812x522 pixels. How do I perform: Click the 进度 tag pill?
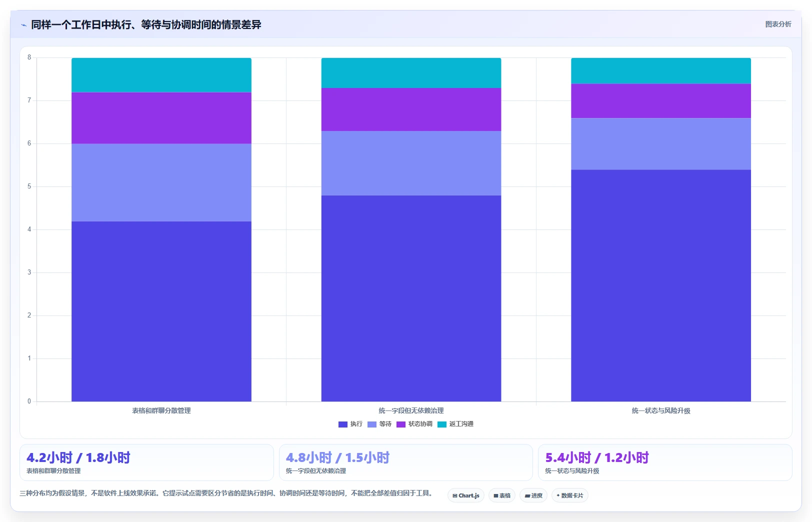click(x=533, y=495)
